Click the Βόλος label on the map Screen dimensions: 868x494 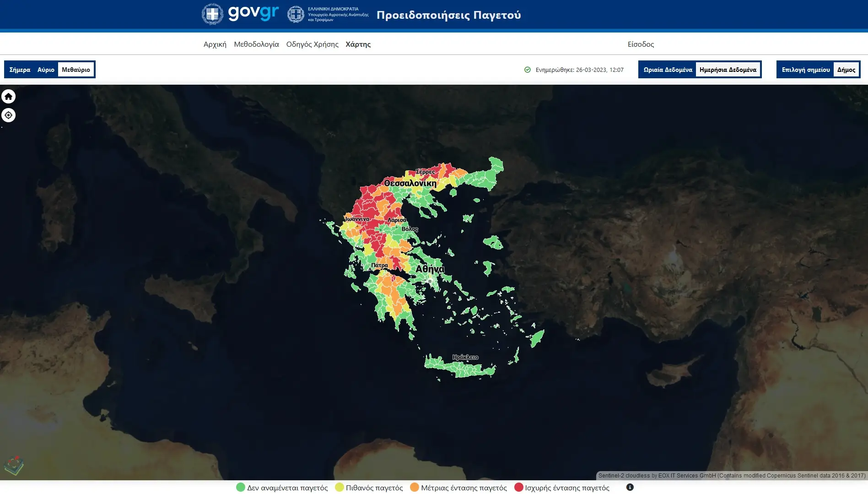click(x=410, y=229)
